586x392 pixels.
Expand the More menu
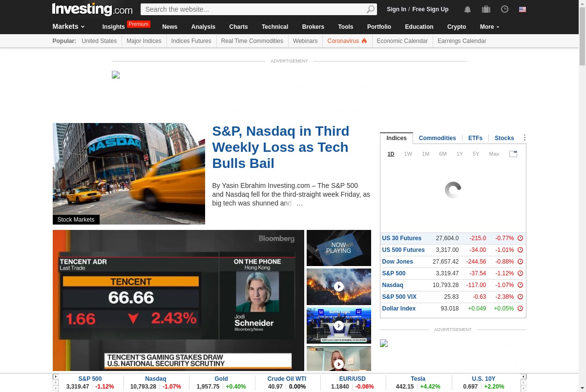(490, 27)
